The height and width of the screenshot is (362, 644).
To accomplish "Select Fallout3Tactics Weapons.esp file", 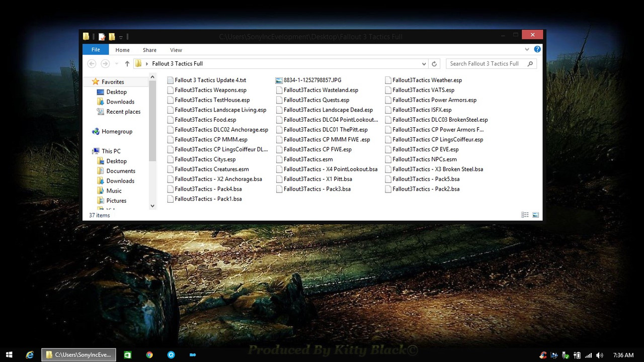I will (x=210, y=90).
